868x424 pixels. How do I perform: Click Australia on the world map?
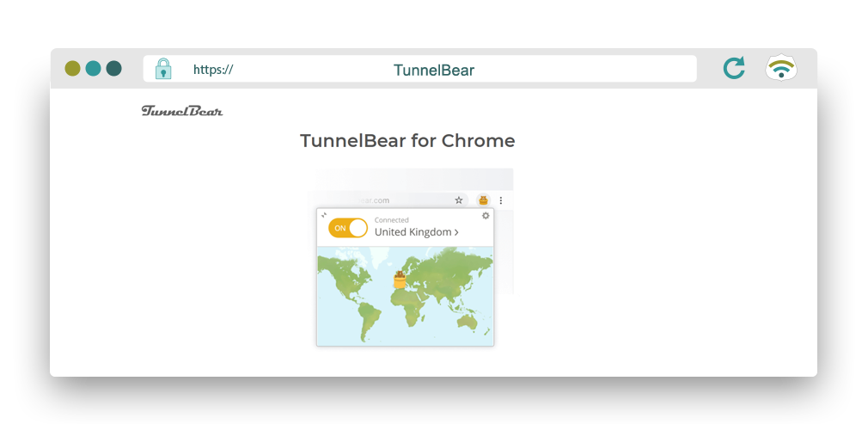468,321
